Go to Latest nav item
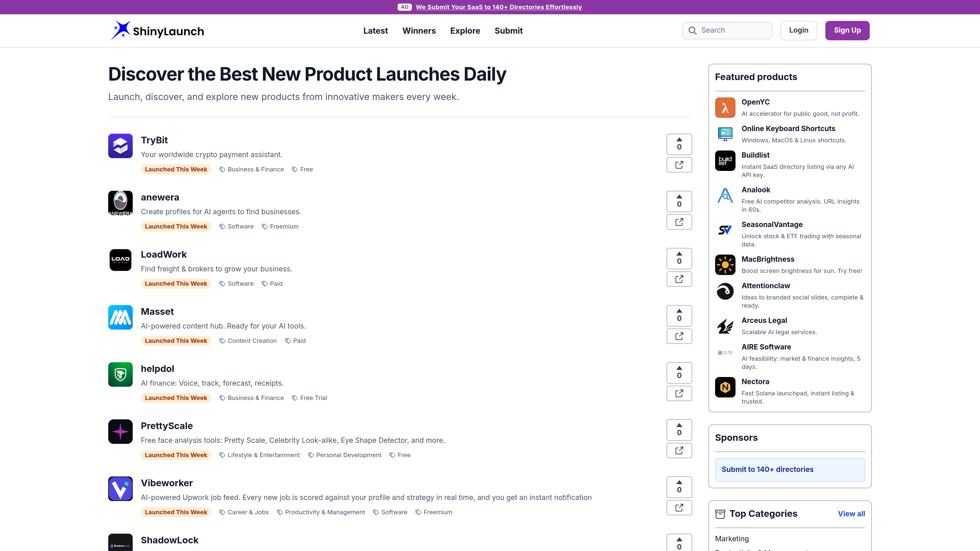This screenshot has width=980, height=551. [x=375, y=31]
